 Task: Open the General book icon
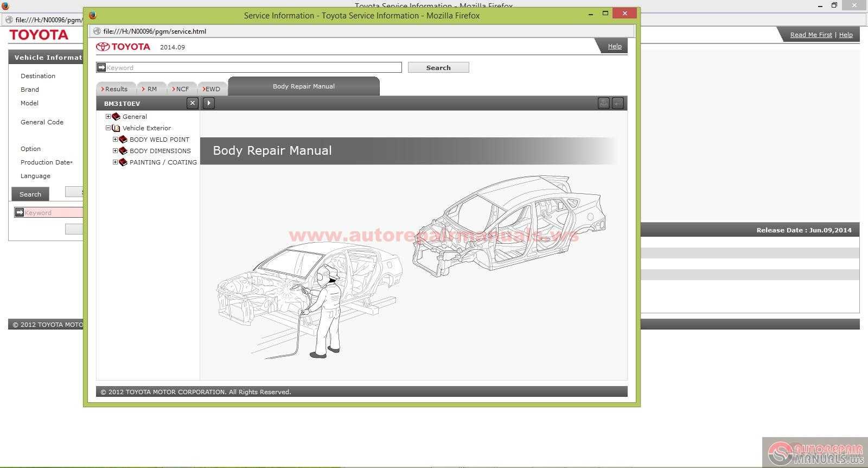tap(116, 117)
